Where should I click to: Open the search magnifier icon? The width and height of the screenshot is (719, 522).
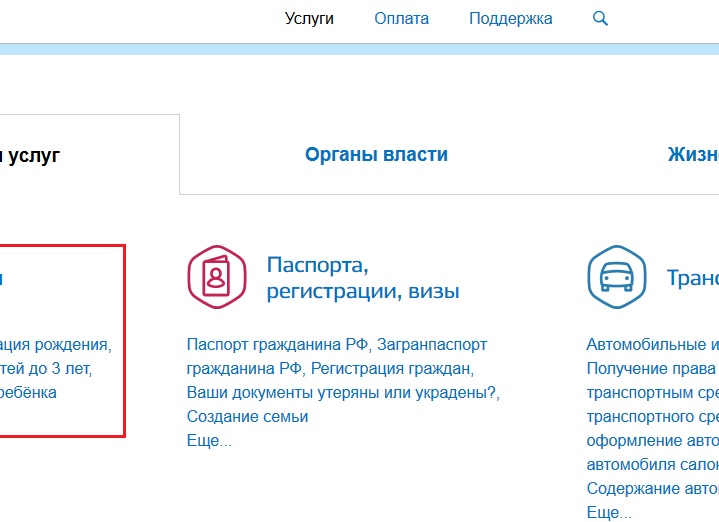[600, 19]
